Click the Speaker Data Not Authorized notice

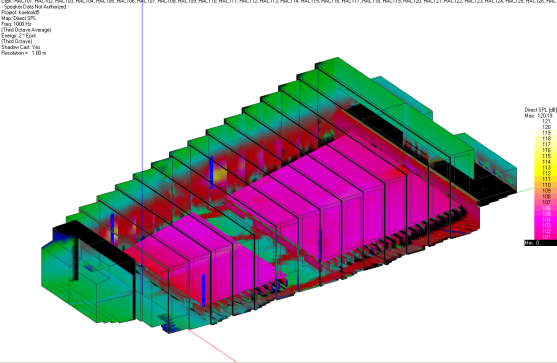(x=35, y=7)
